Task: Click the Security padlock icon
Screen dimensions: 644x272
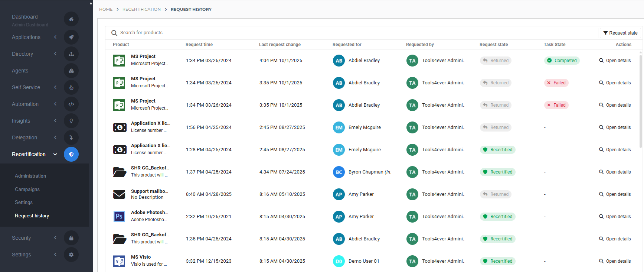Action: point(71,238)
